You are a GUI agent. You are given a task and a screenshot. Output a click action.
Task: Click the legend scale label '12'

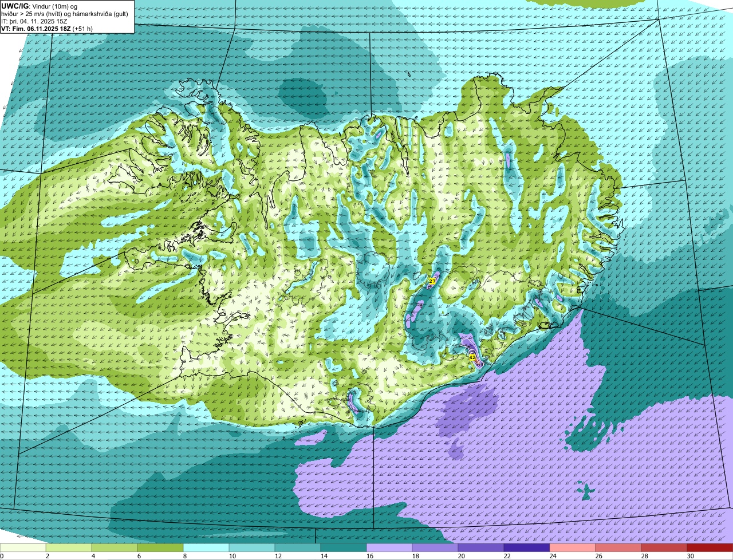point(278,556)
